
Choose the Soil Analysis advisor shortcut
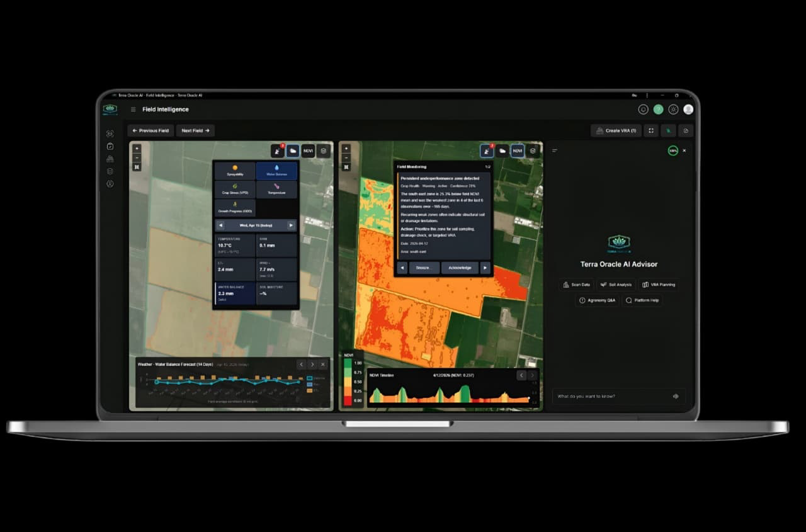click(x=616, y=285)
